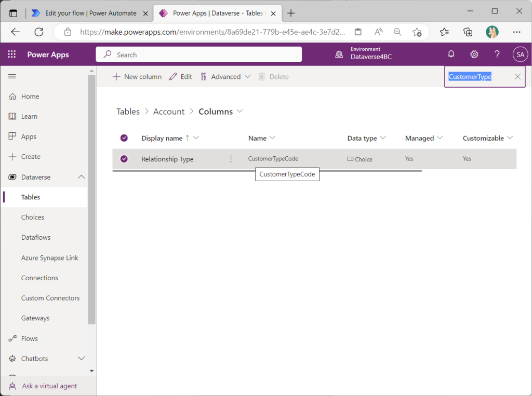
Task: Add this page to favorites star
Action: coord(417,32)
